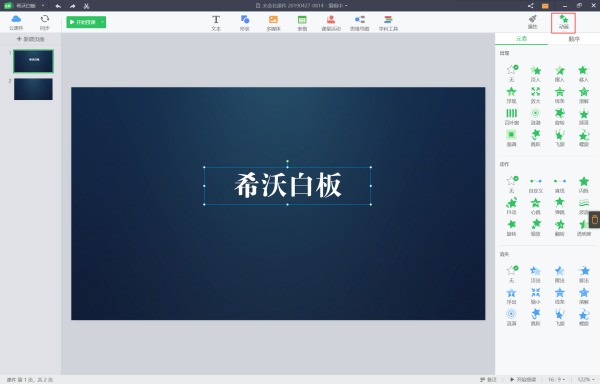The width and height of the screenshot is (600, 384).
Task: Apply 移出 move-out exit animation
Action: (584, 275)
